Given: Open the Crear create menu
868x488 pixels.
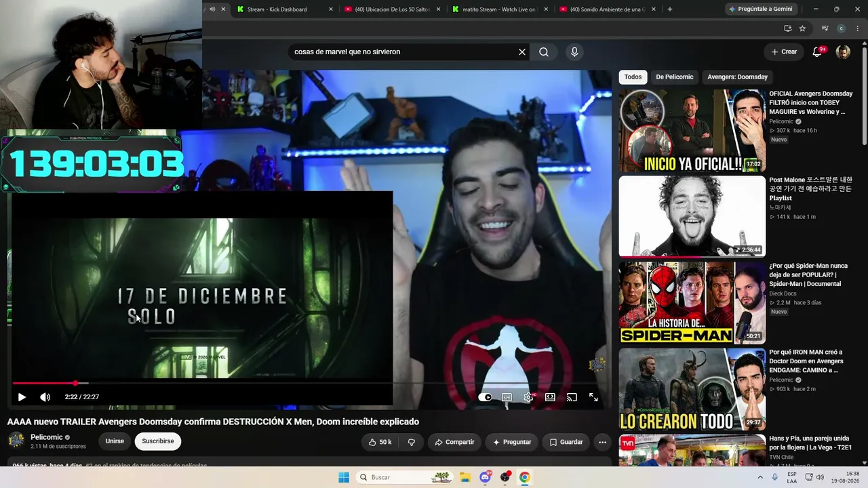Looking at the screenshot, I should pos(784,52).
